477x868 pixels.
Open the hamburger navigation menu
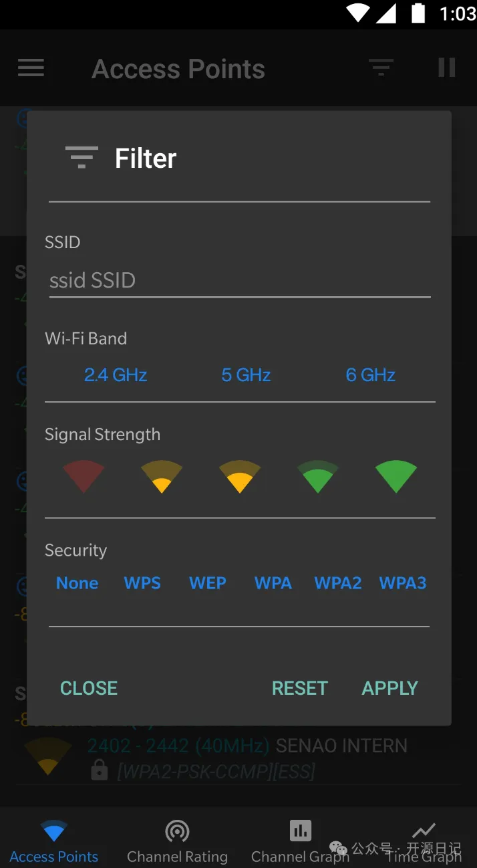click(31, 68)
